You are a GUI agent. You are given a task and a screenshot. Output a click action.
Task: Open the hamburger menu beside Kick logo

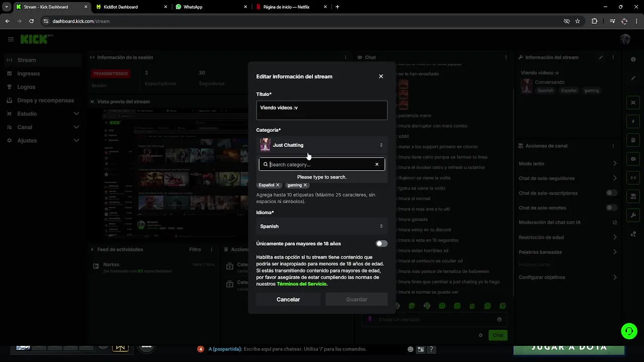[x=11, y=39]
